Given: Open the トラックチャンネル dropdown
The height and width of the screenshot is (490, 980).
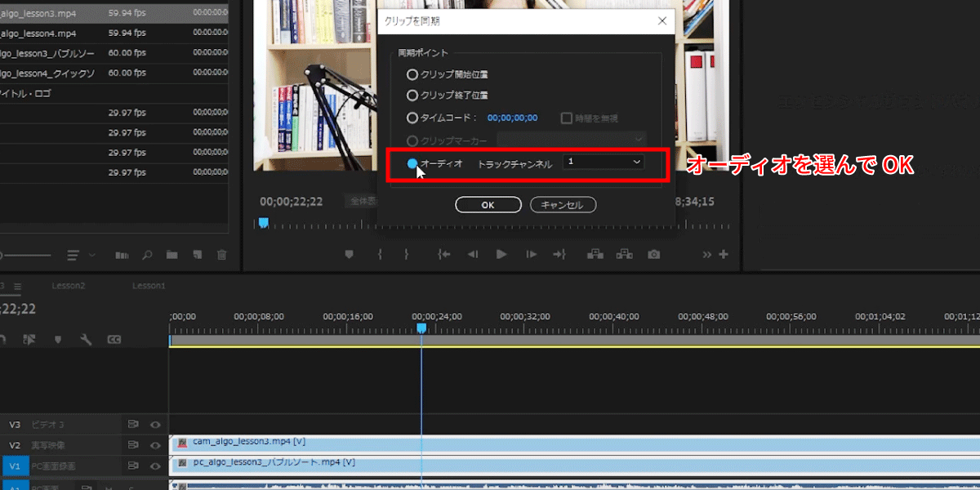Looking at the screenshot, I should [x=604, y=163].
